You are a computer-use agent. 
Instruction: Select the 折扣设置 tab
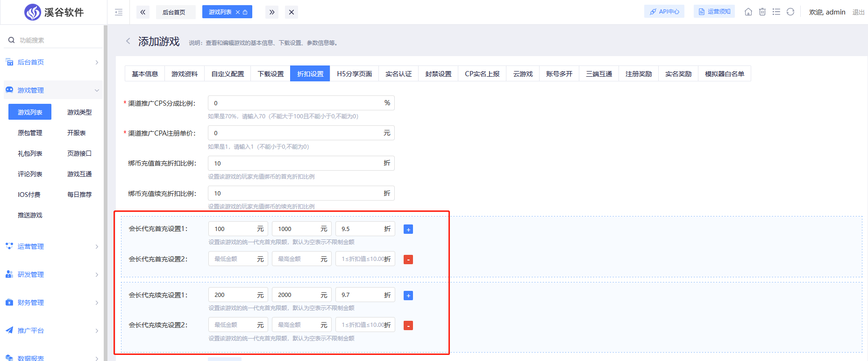pos(310,74)
